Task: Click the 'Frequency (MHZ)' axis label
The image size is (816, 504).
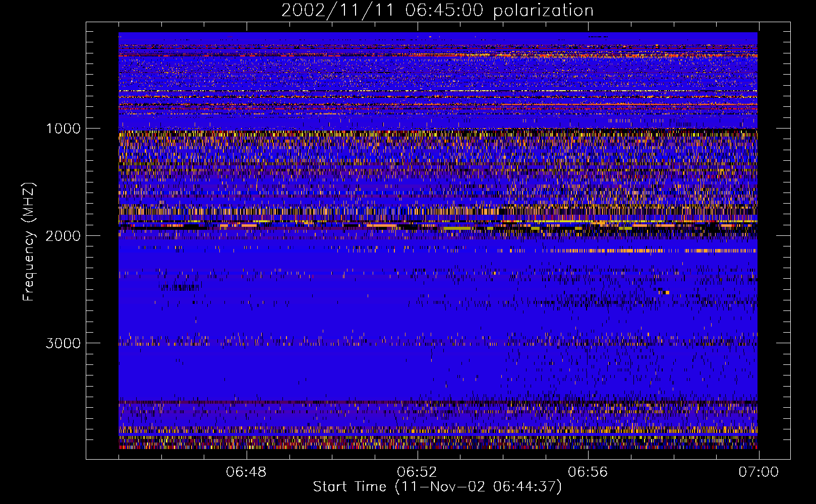Action: pyautogui.click(x=29, y=242)
